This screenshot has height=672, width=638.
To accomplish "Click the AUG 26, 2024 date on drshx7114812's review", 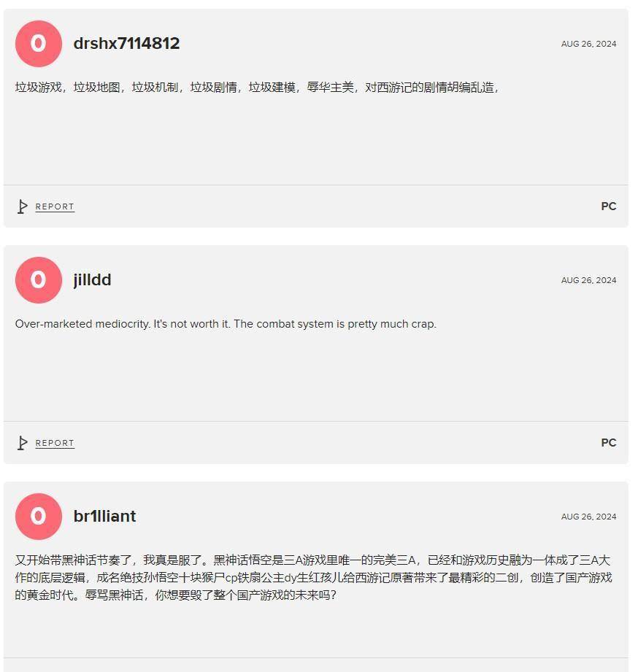I will pyautogui.click(x=588, y=44).
